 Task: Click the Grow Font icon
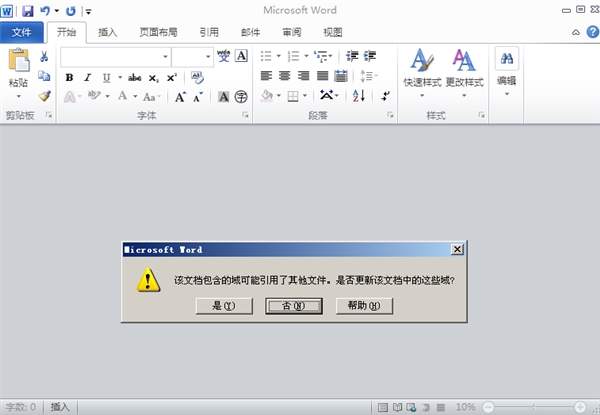point(180,97)
